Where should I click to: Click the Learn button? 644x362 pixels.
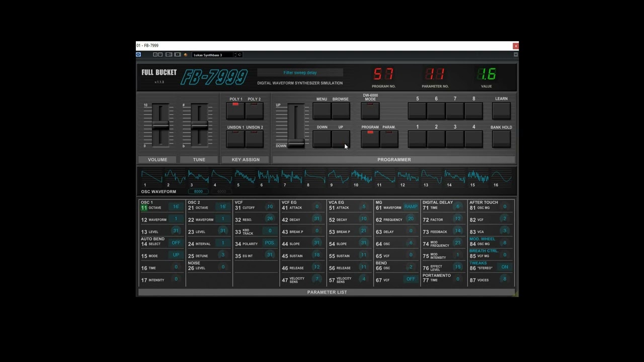pos(502,111)
